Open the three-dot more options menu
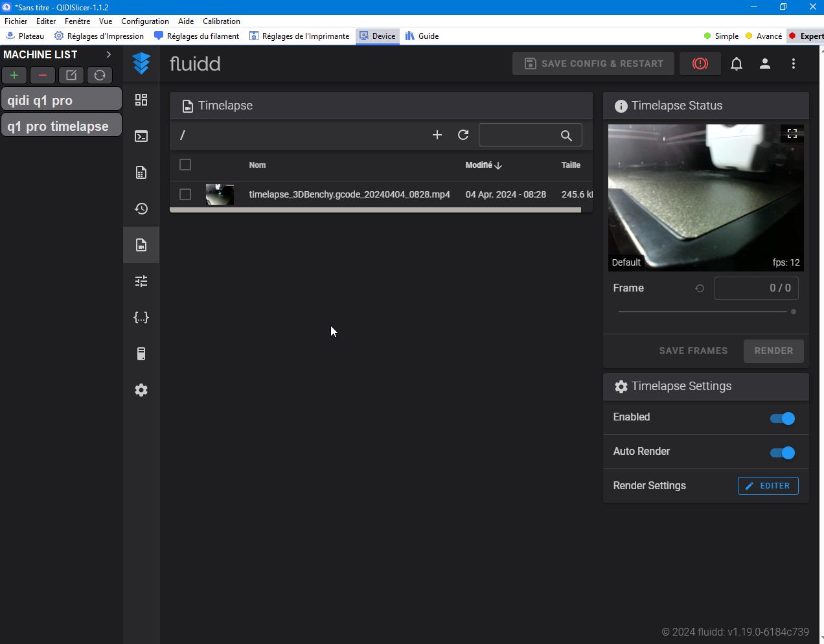The image size is (824, 644). point(794,63)
